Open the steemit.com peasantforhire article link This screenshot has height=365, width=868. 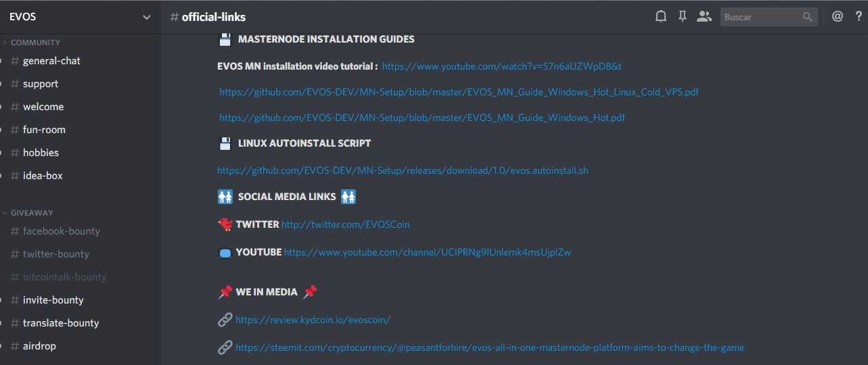[x=490, y=347]
